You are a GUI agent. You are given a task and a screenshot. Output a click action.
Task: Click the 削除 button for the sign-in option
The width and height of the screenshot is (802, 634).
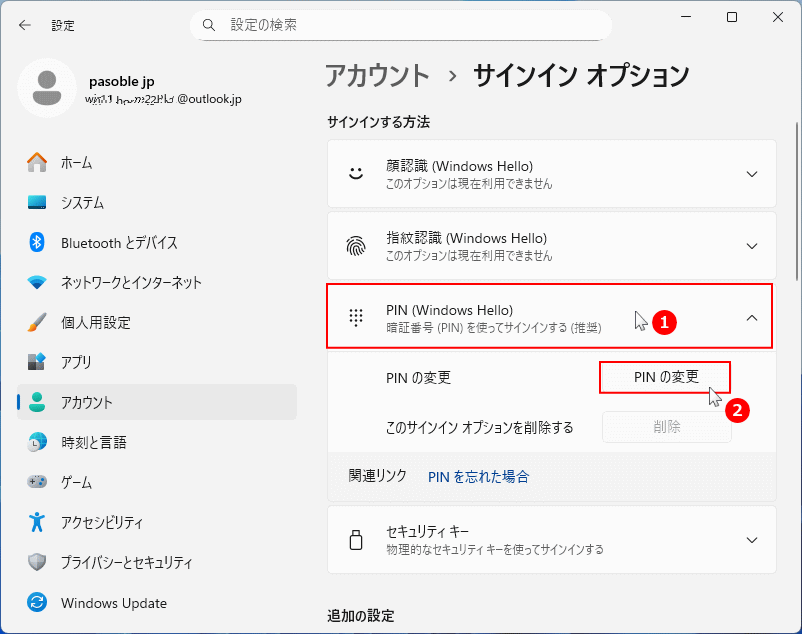[x=666, y=425]
